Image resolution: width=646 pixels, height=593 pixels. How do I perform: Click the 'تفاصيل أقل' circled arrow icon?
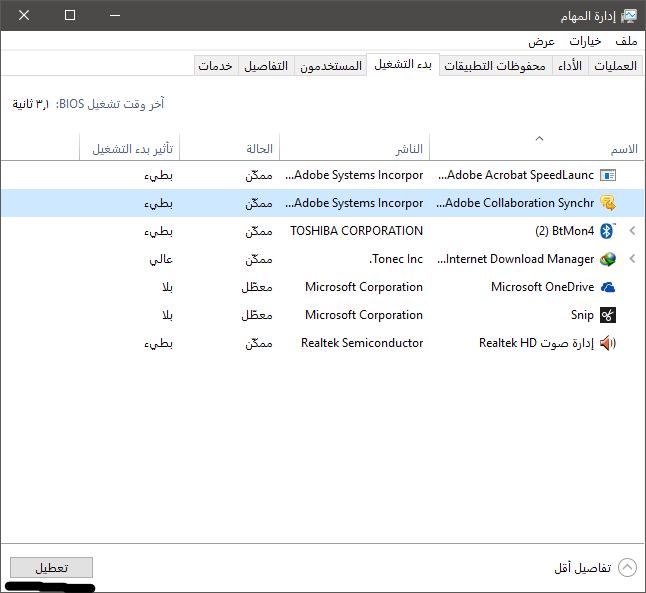(x=627, y=568)
